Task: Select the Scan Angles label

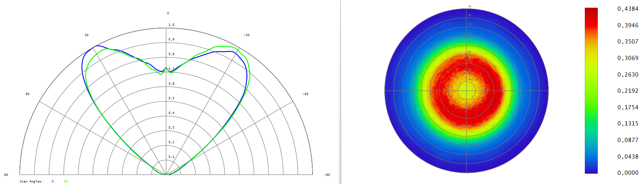Action: (31, 181)
